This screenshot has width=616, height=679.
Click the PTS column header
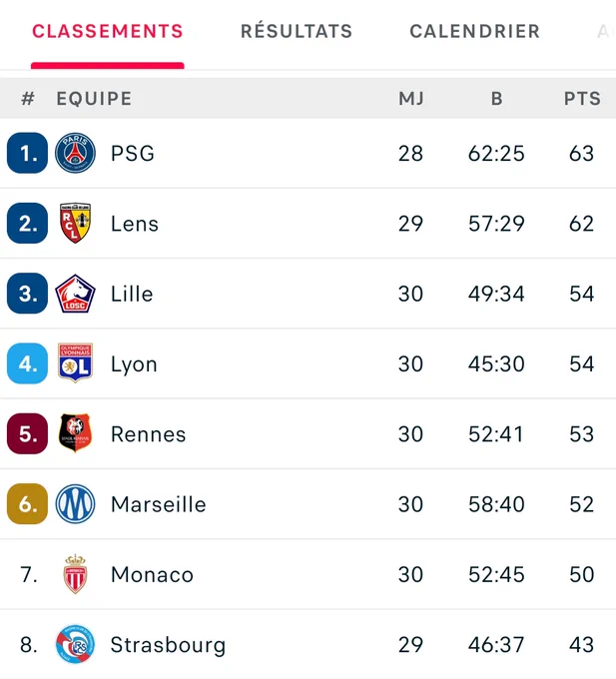(x=582, y=99)
